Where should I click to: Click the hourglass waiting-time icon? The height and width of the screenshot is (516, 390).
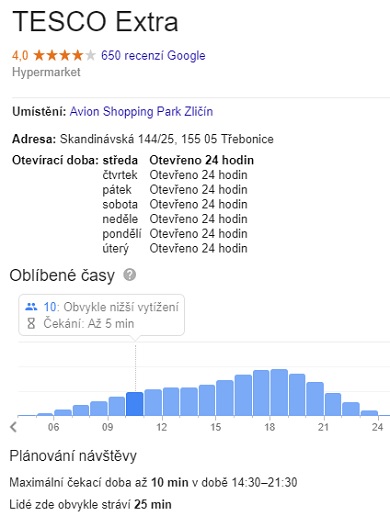click(x=31, y=323)
